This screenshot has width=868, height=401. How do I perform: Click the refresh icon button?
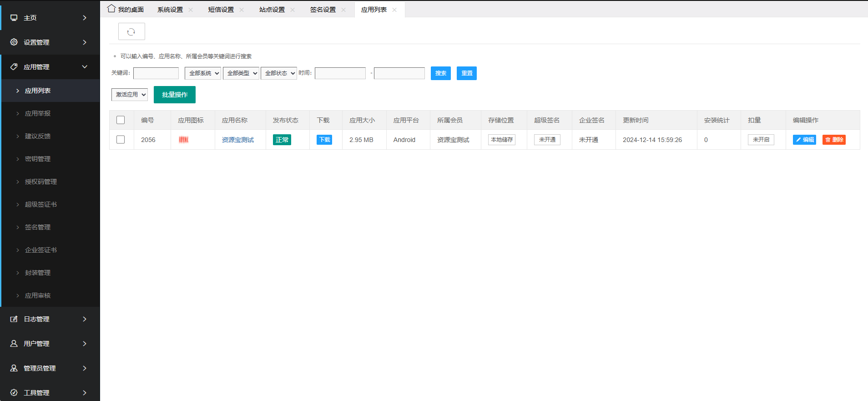coord(131,31)
